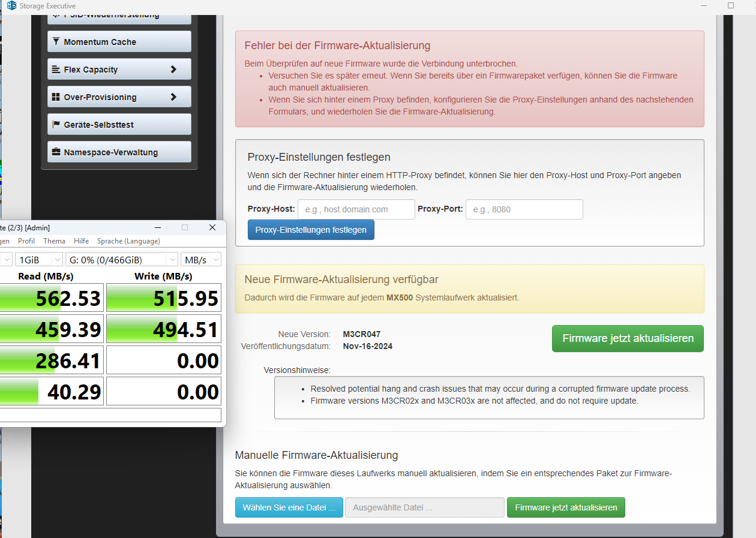The height and width of the screenshot is (538, 756).
Task: Click the read result 459.39
Action: click(50, 329)
